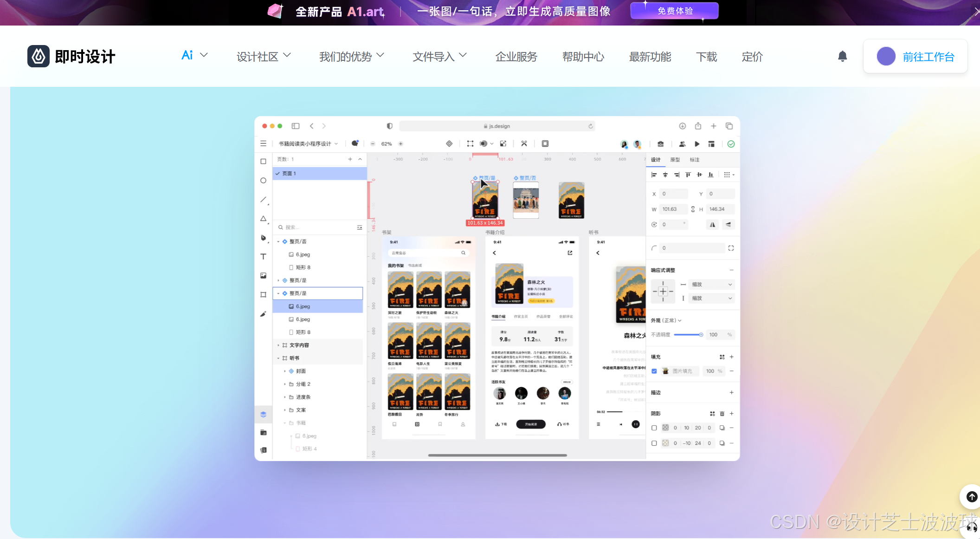This screenshot has width=980, height=539.
Task: Click the pen tool icon in the left toolbar
Action: pyautogui.click(x=263, y=238)
